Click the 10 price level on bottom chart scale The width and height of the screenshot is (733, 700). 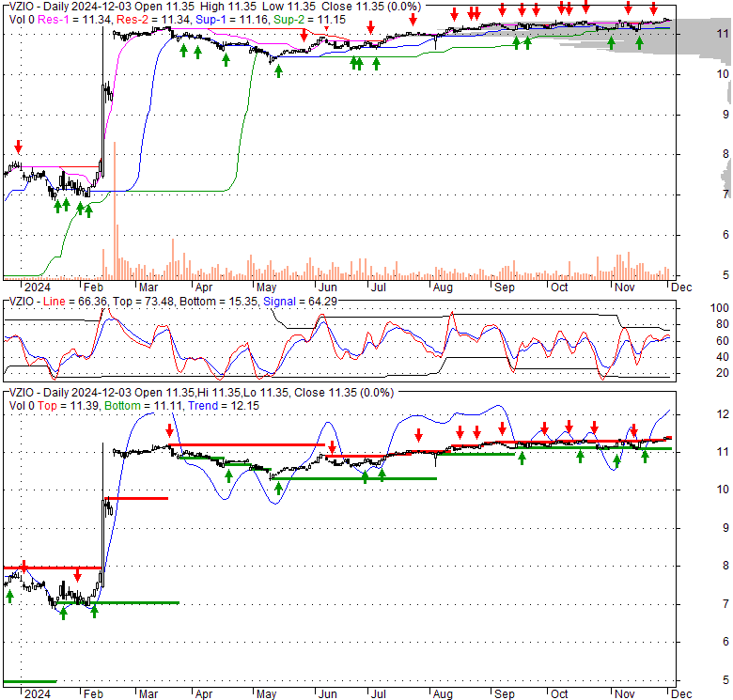723,490
